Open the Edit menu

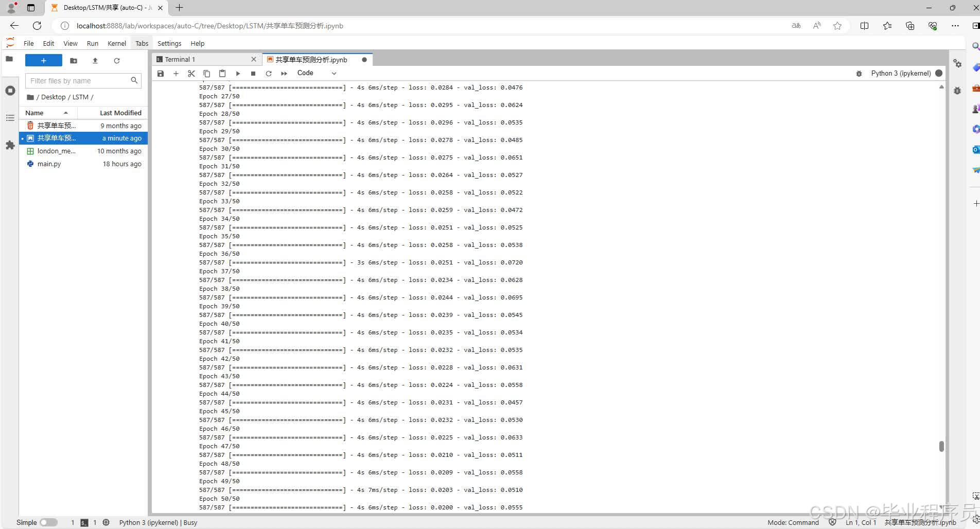(x=48, y=43)
